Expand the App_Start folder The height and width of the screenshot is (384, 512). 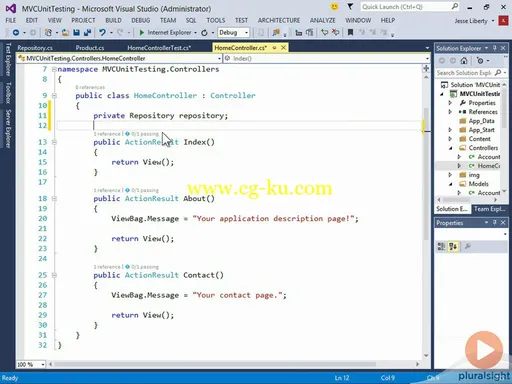pyautogui.click(x=450, y=130)
